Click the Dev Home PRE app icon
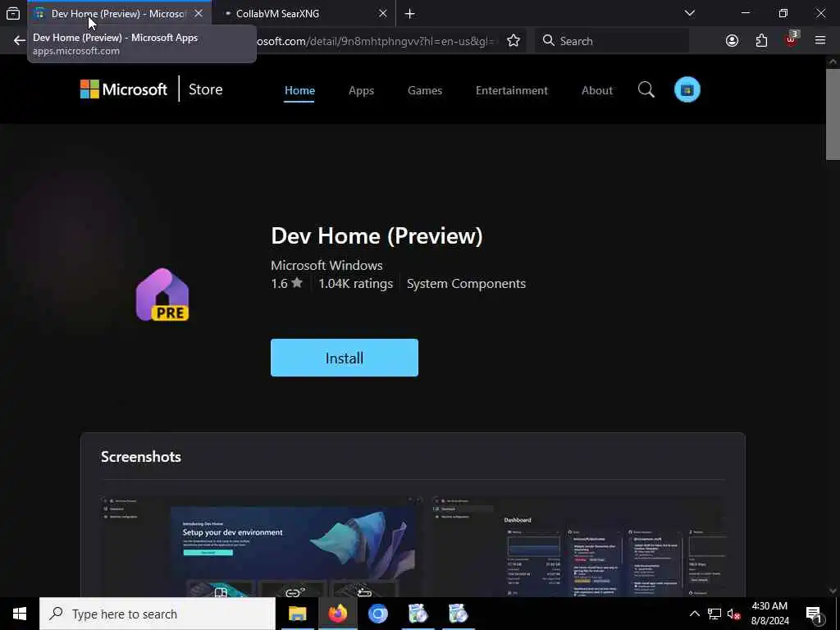The width and height of the screenshot is (840, 630). pos(162,295)
